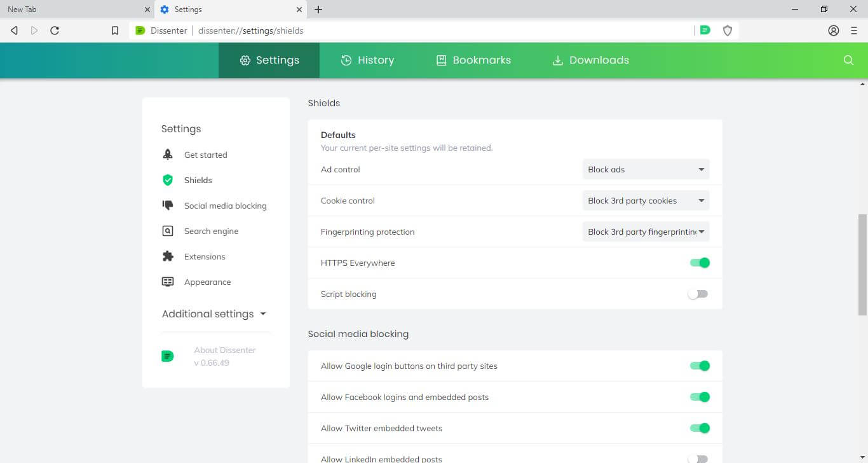This screenshot has width=868, height=463.
Task: Click the Appearance sidebar icon
Action: (x=168, y=282)
